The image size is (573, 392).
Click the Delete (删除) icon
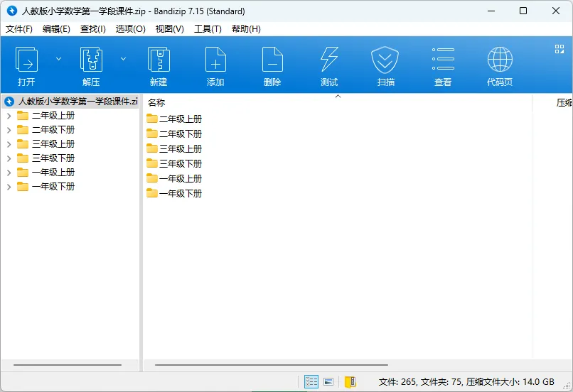272,60
